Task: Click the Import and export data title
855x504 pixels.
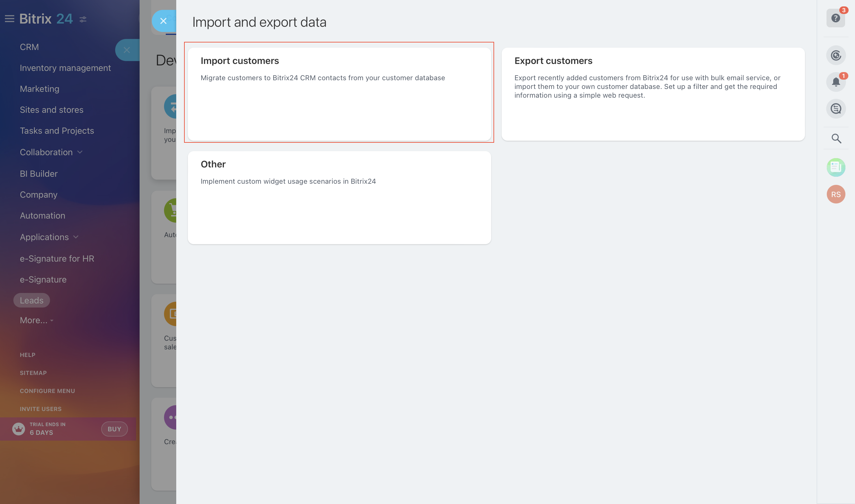Action: [x=259, y=22]
